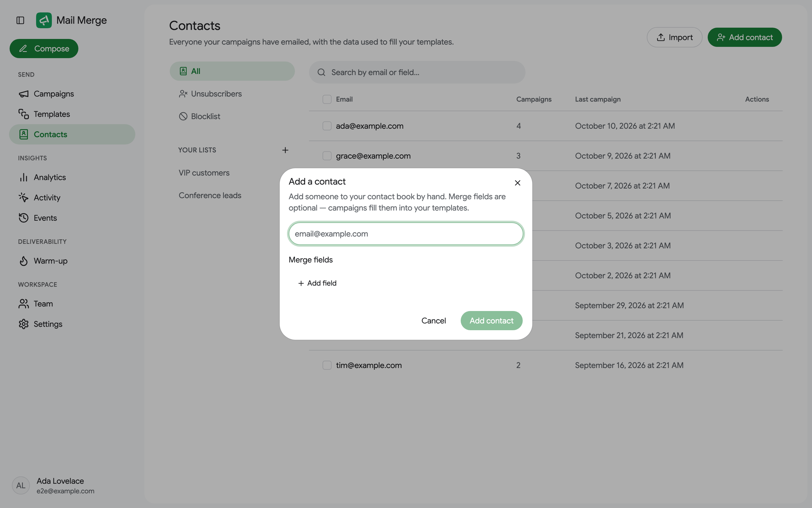Click grace@example.com email text
This screenshot has height=508, width=812.
pos(373,156)
